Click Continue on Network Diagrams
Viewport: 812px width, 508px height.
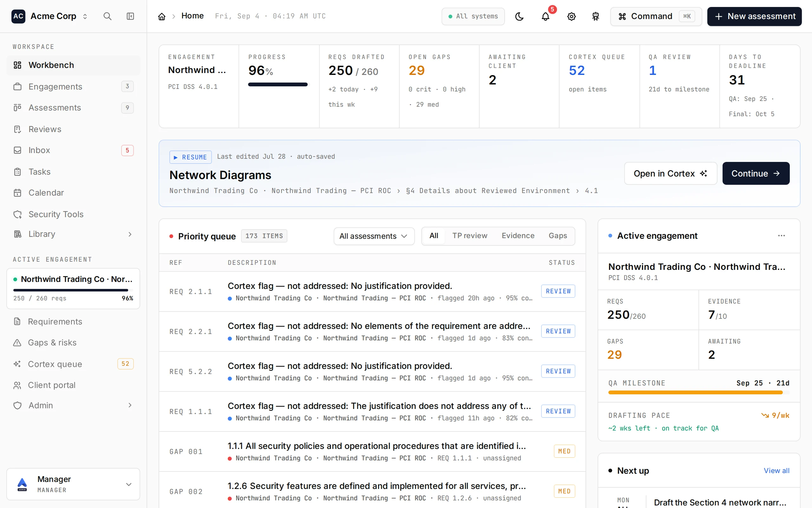[x=756, y=173]
